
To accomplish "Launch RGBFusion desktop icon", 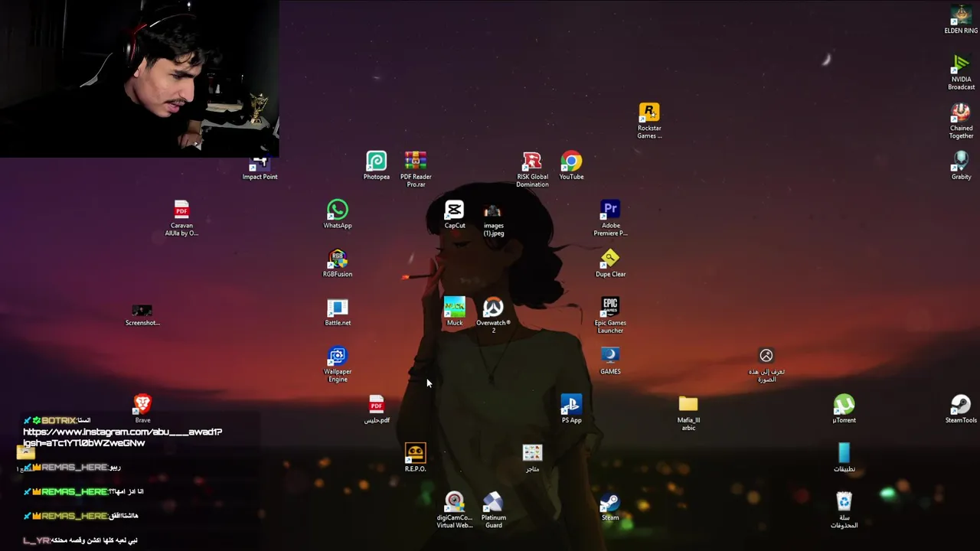I will coord(338,263).
